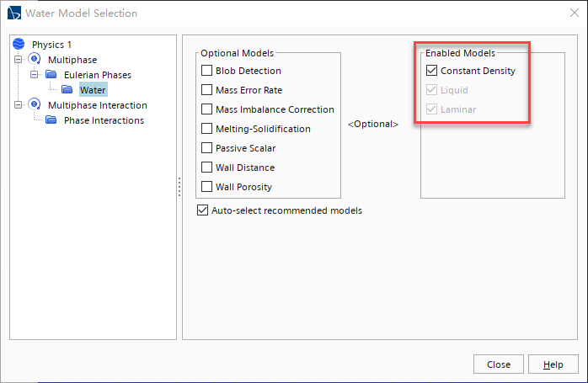Click the vertical splitter handle between panels
Screen dimensions: 588x383
pos(179,187)
